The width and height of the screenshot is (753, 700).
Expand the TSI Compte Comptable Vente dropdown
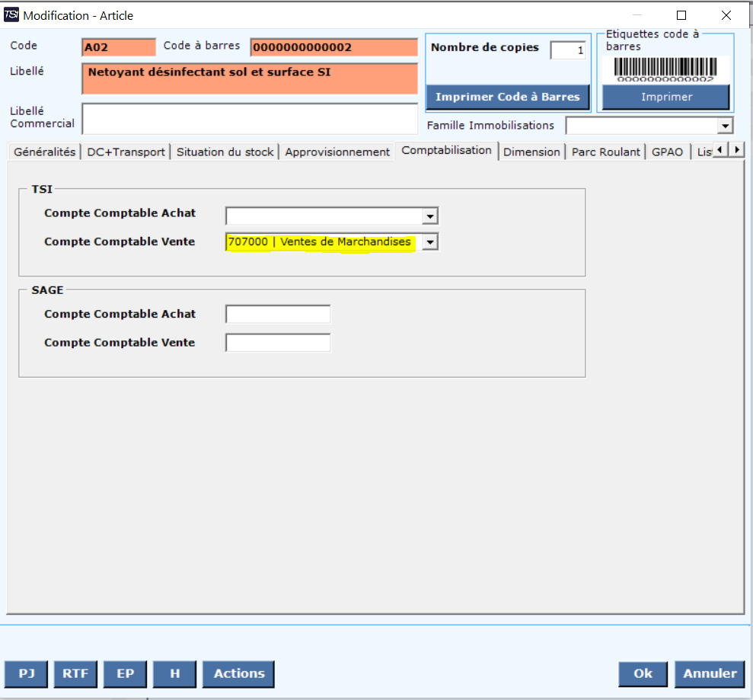pyautogui.click(x=430, y=242)
